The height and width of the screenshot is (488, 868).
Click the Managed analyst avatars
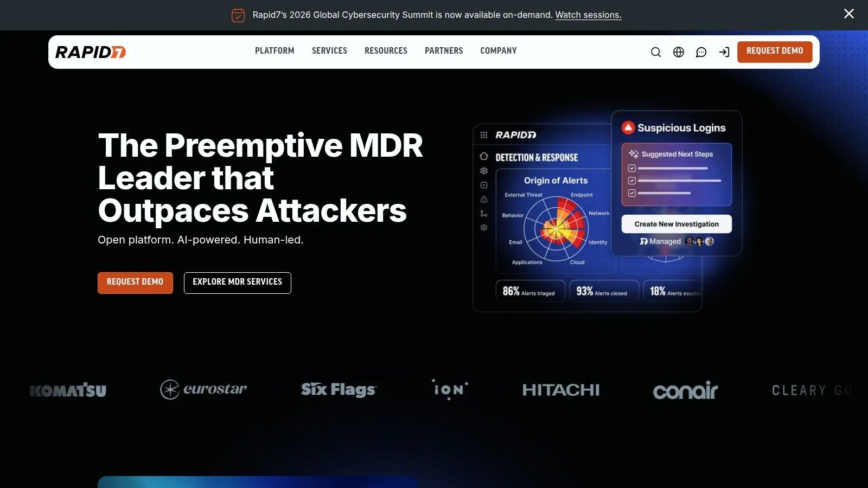point(700,241)
